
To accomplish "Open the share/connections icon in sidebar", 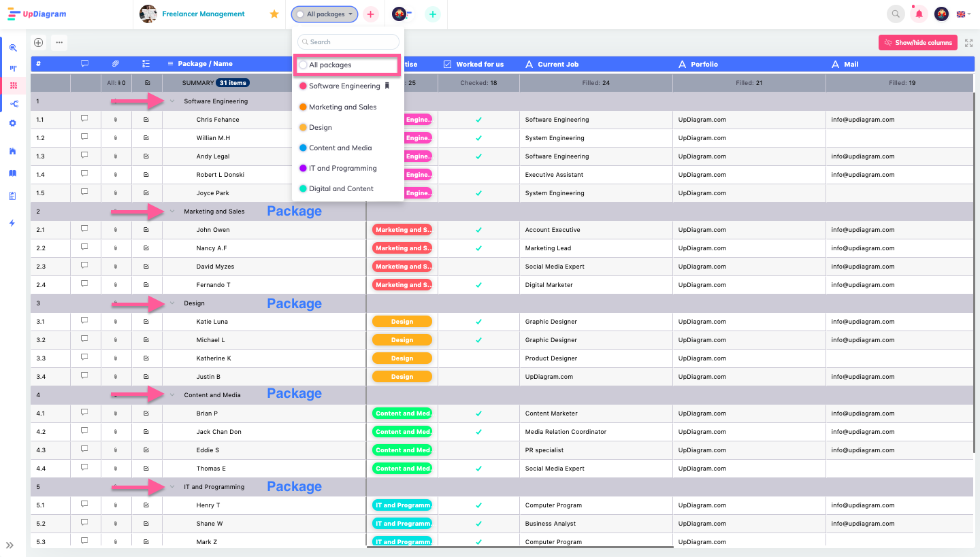I will [x=13, y=104].
